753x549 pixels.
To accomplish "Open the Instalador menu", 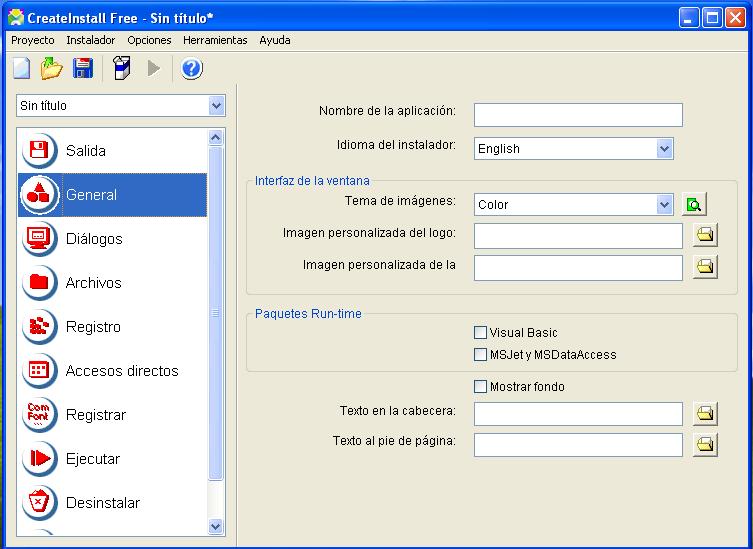I will [91, 40].
